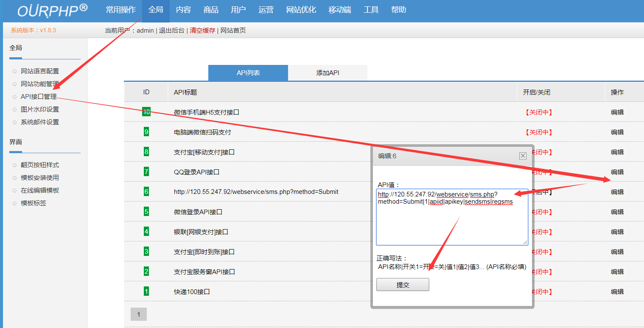Toggle 【关闭中】 status for 电脑端微信扫码支付
The height and width of the screenshot is (328, 644).
538,132
